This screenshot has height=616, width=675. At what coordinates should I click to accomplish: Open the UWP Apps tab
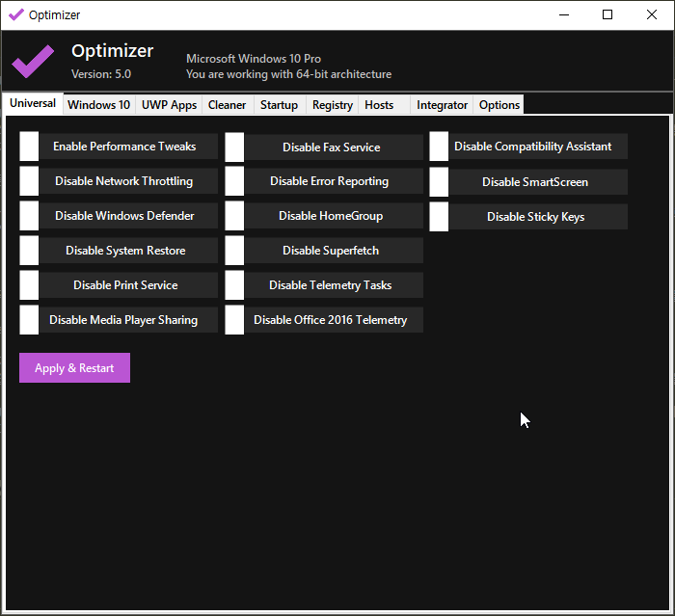point(169,105)
